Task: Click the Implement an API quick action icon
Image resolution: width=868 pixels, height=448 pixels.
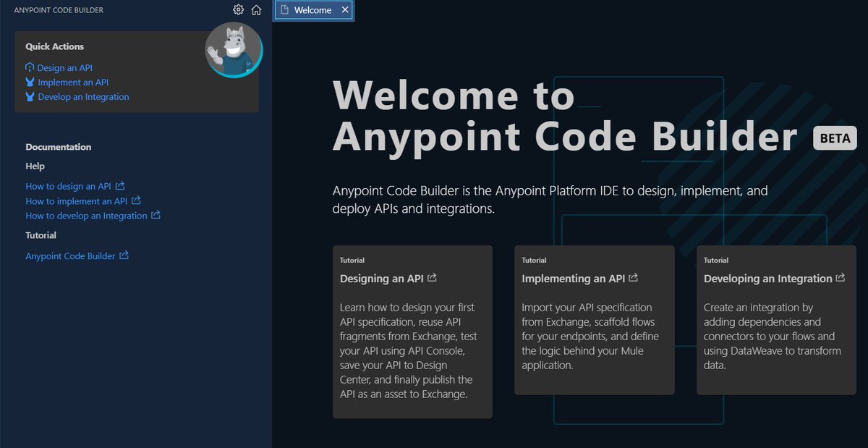Action: coord(30,82)
